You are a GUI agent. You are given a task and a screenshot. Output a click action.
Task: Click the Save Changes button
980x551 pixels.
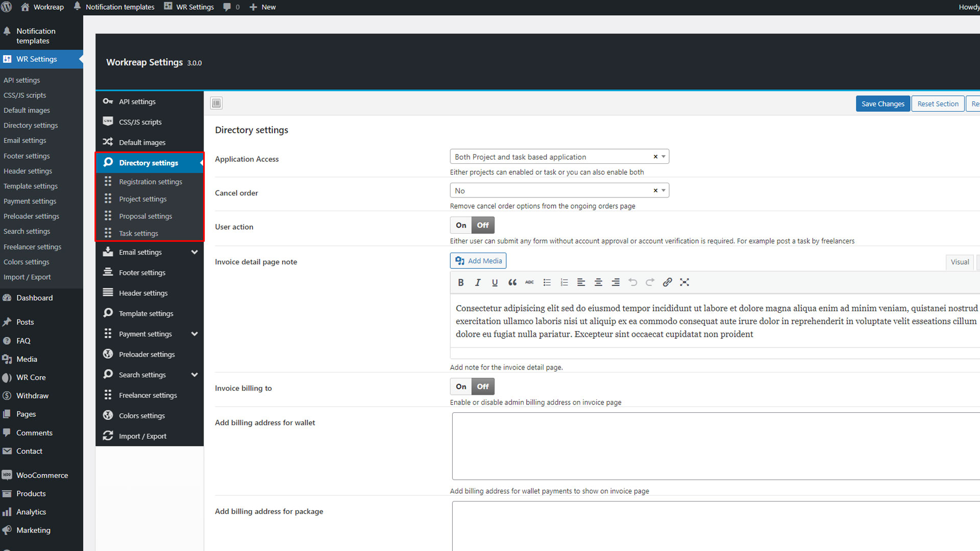(883, 104)
